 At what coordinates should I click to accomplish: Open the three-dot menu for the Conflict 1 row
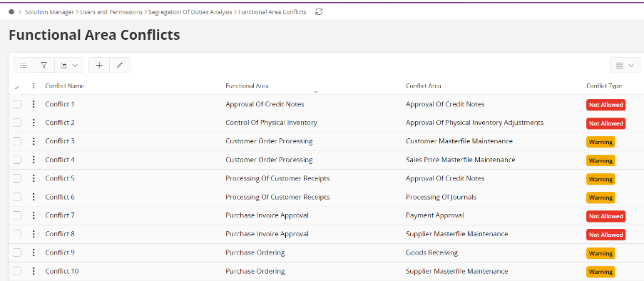34,104
